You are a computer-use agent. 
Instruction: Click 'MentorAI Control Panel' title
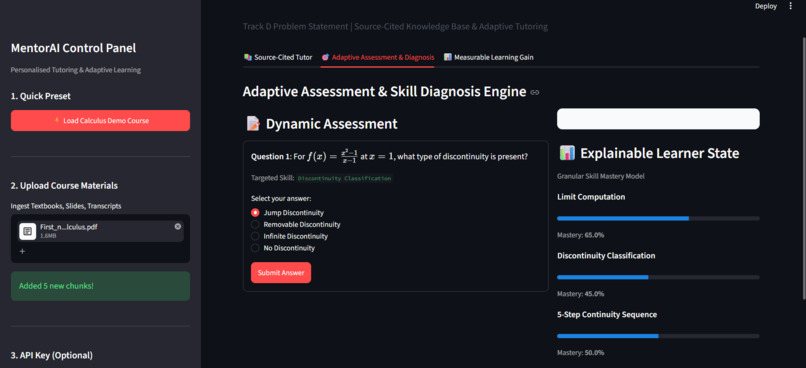(74, 48)
